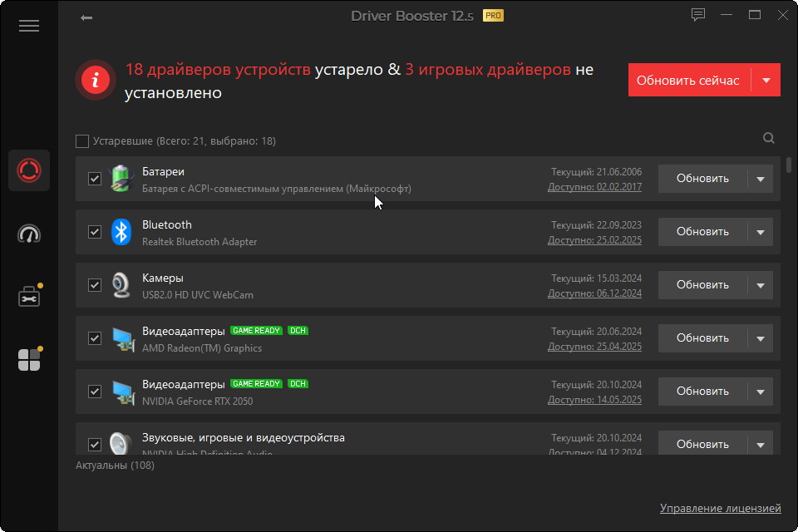Click the GAME READY badge on NVIDIA GeForce

tap(256, 383)
